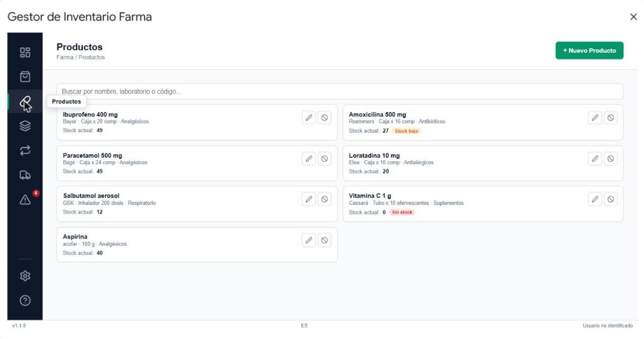Open the help question mark icon
This screenshot has width=644, height=339.
[x=25, y=301]
